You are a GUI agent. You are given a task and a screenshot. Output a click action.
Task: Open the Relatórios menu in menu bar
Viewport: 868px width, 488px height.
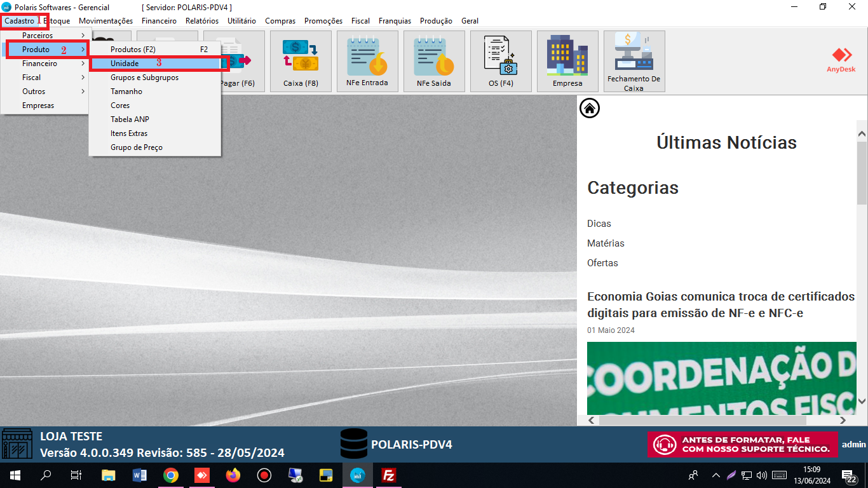tap(201, 21)
